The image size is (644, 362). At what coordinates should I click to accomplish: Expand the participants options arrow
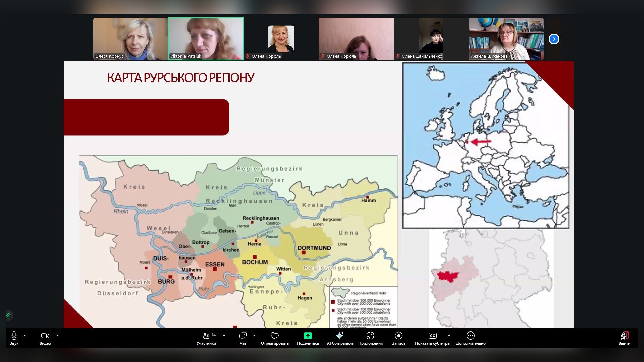pos(224,336)
